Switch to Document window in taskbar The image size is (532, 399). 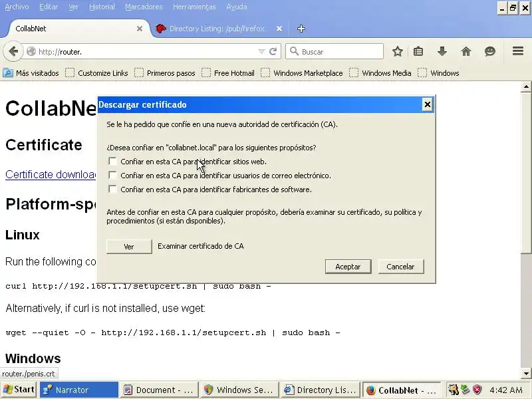pyautogui.click(x=159, y=390)
